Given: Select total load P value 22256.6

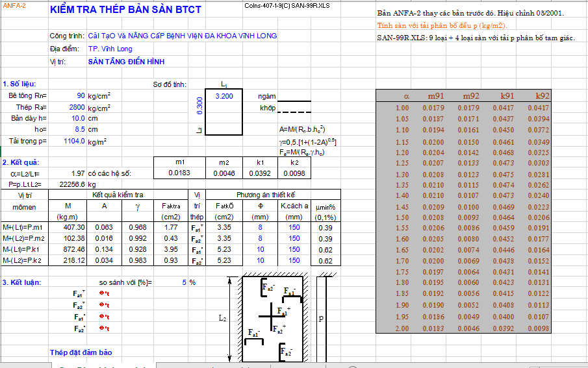Looking at the screenshot, I should pos(72,184).
